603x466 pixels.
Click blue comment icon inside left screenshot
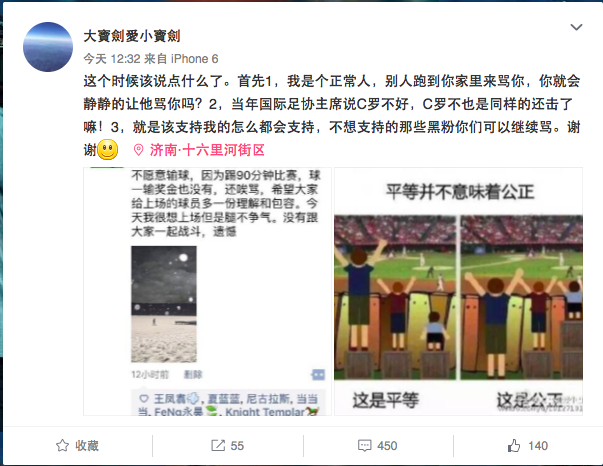[318, 374]
